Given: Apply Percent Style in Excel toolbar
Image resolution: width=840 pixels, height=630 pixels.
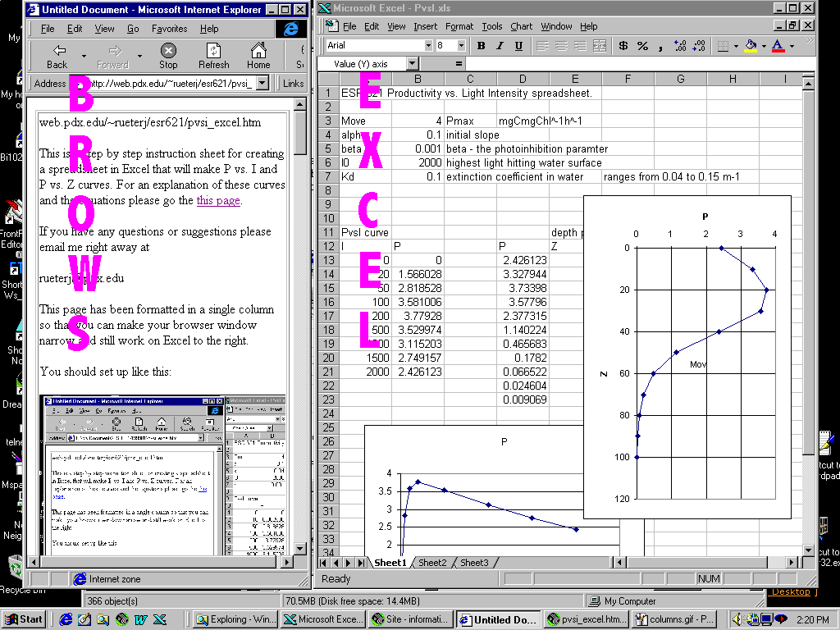Looking at the screenshot, I should coord(642,46).
